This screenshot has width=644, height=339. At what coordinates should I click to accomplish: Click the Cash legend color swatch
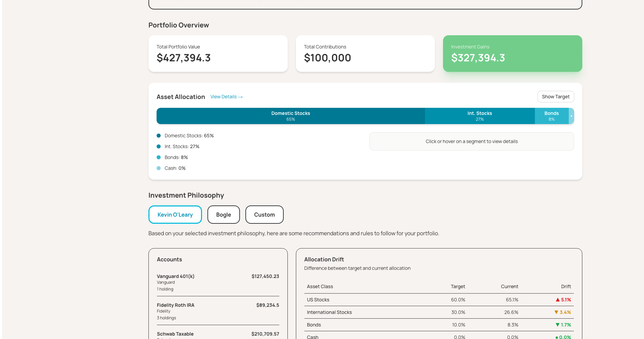pyautogui.click(x=159, y=168)
